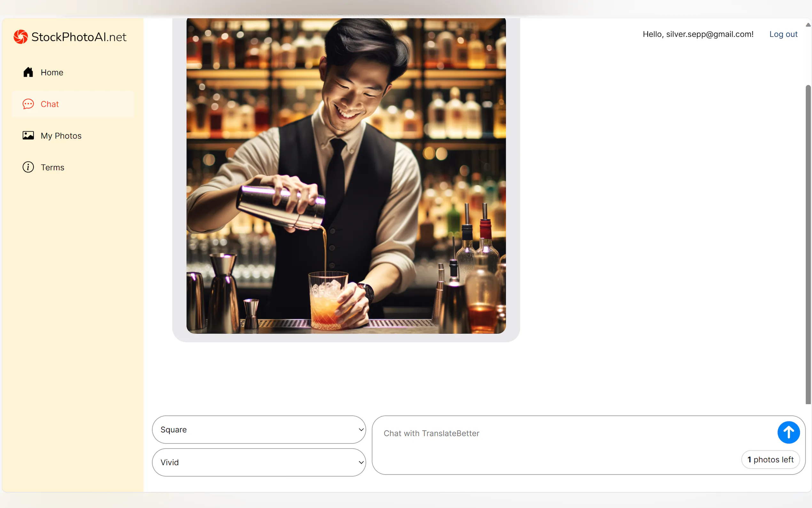The width and height of the screenshot is (812, 508).
Task: Click the Terms info circle icon
Action: click(x=28, y=167)
